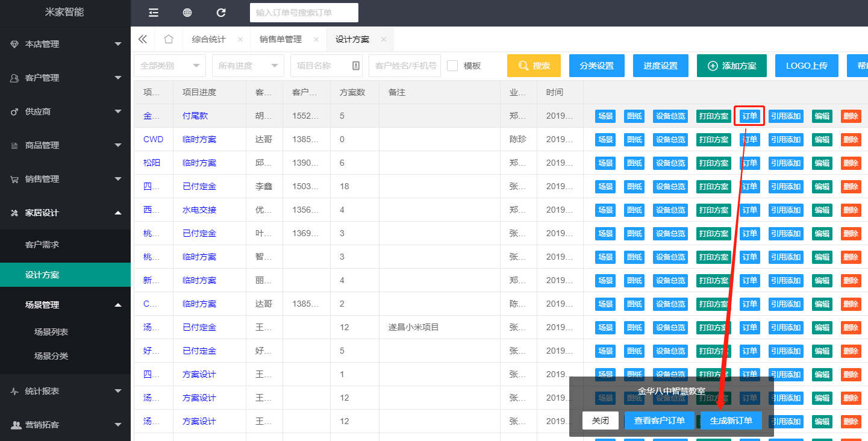The image size is (868, 441).
Task: Open 分类设置
Action: [x=597, y=66]
